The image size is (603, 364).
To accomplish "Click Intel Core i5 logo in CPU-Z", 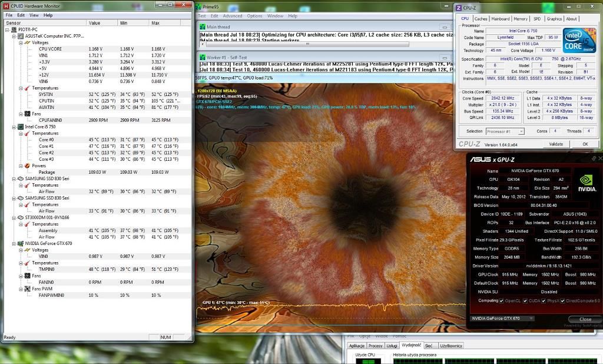I will [579, 40].
